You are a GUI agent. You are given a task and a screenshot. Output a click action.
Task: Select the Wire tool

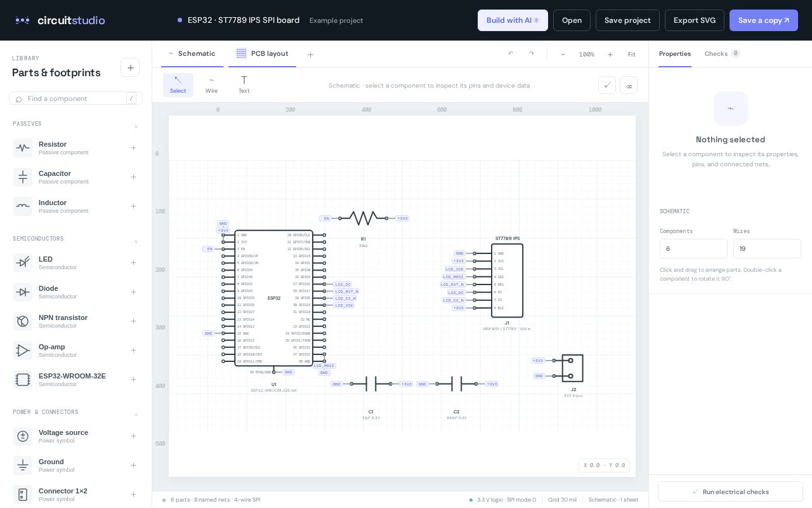coord(211,85)
